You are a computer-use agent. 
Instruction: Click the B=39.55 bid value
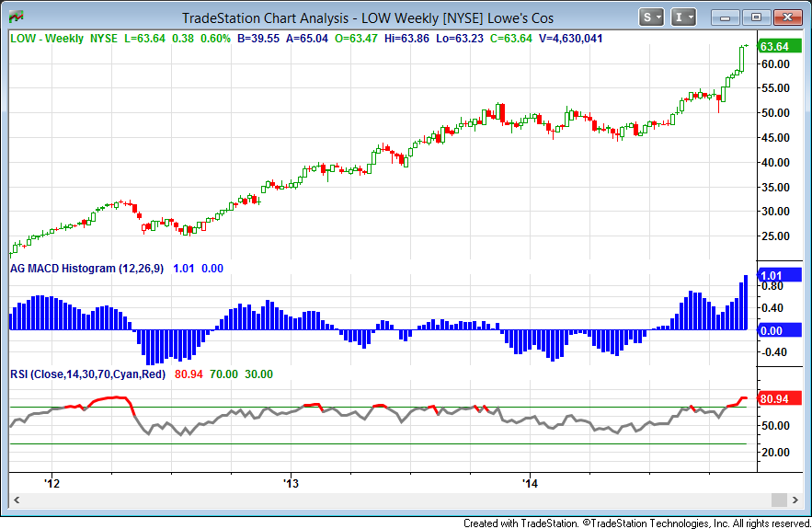[257, 39]
